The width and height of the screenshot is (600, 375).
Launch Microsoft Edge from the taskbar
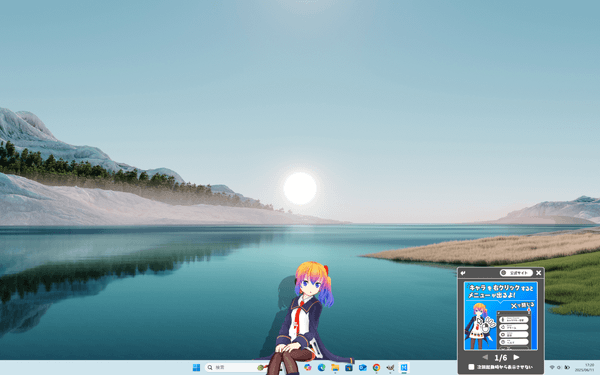coord(321,367)
